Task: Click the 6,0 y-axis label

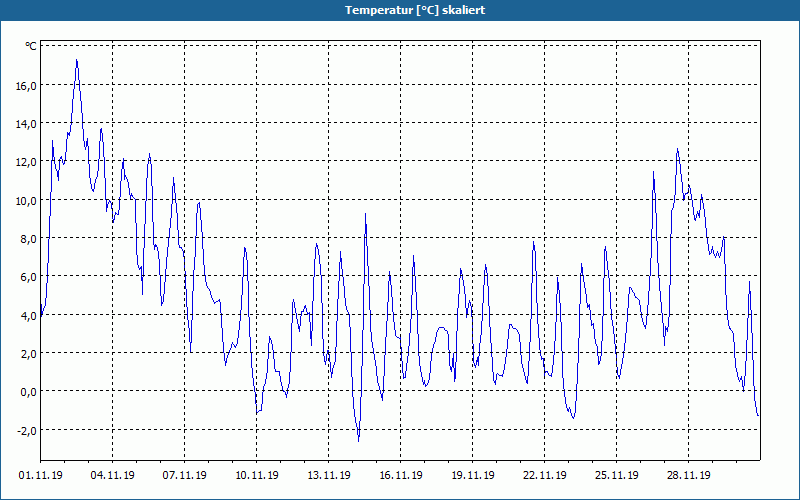Action: tap(29, 277)
